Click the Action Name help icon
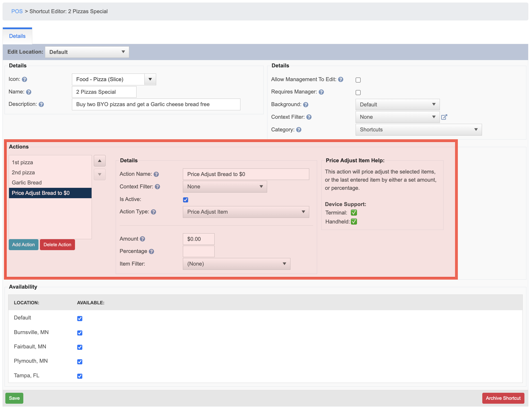 (156, 174)
